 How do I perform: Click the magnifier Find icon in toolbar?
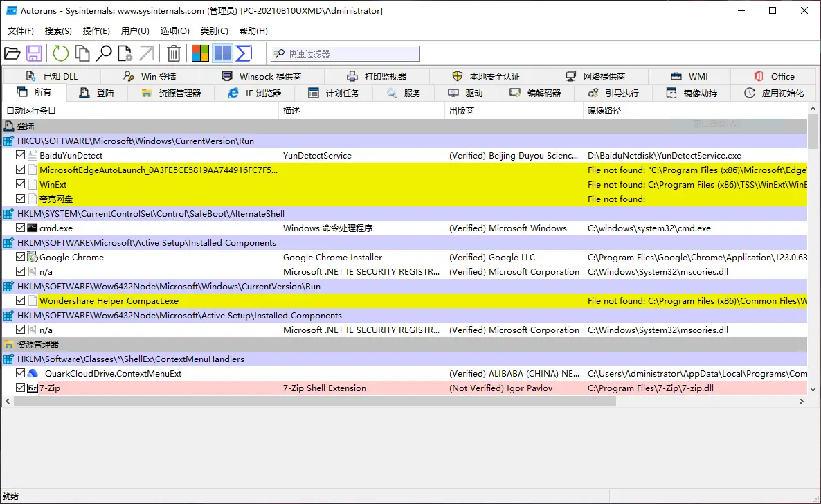point(104,53)
